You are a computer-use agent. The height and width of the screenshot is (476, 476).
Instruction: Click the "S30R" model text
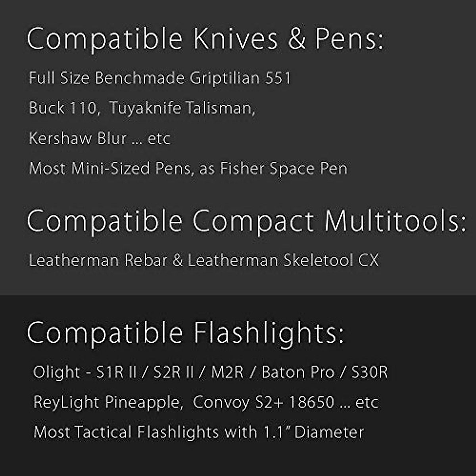369,372
